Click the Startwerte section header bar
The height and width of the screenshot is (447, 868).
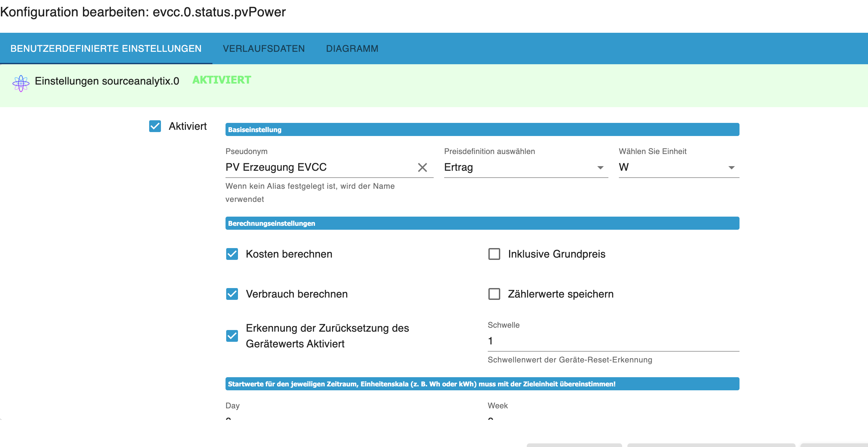482,384
